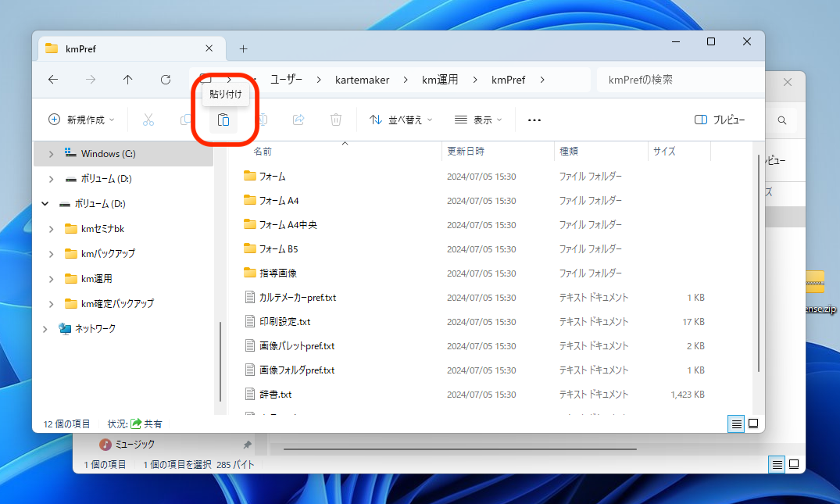The height and width of the screenshot is (504, 840).
Task: Switch to large thumbnails view in status bar
Action: pos(753,424)
